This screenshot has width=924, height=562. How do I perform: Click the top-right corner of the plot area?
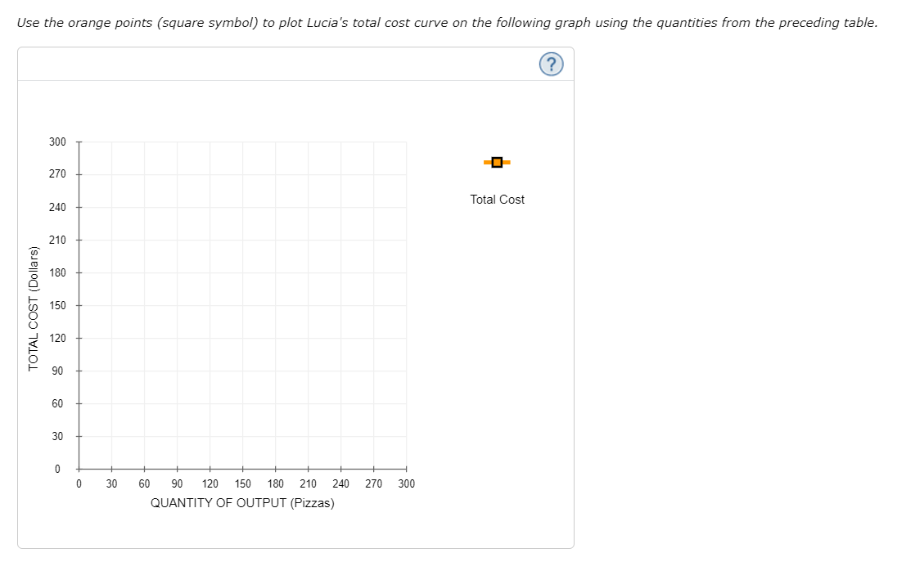[407, 142]
